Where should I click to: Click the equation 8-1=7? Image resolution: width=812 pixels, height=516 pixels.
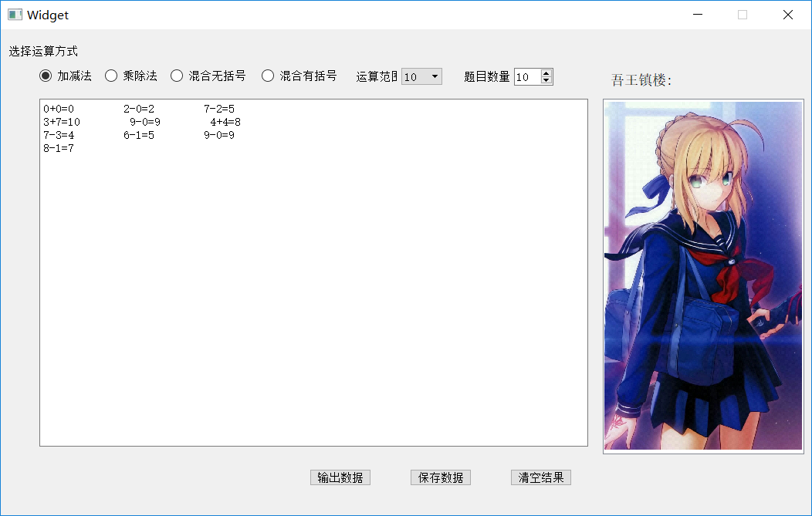pos(59,148)
